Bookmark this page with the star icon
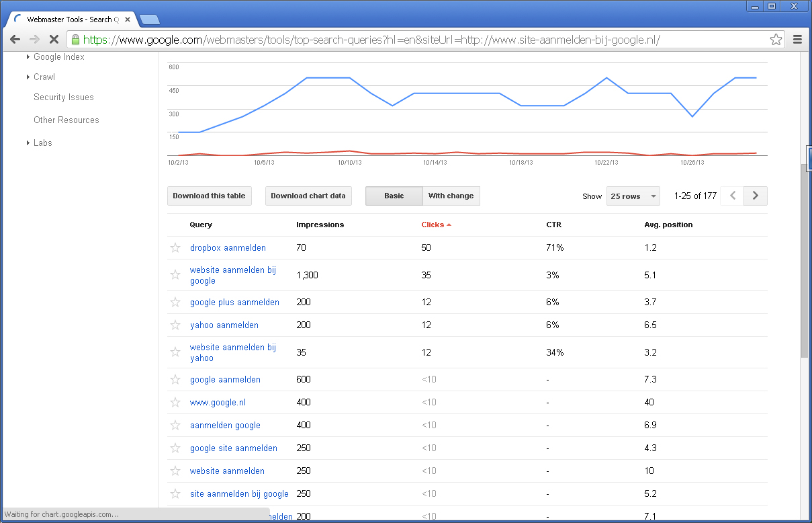Screen dimensions: 812x523 [x=776, y=39]
